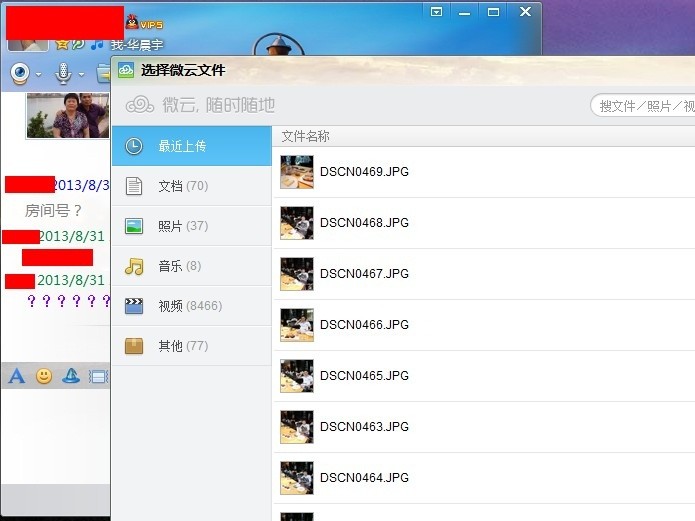The width and height of the screenshot is (695, 521).
Task: Click the Weiyun cloud icon in dialog title
Action: pos(126,70)
